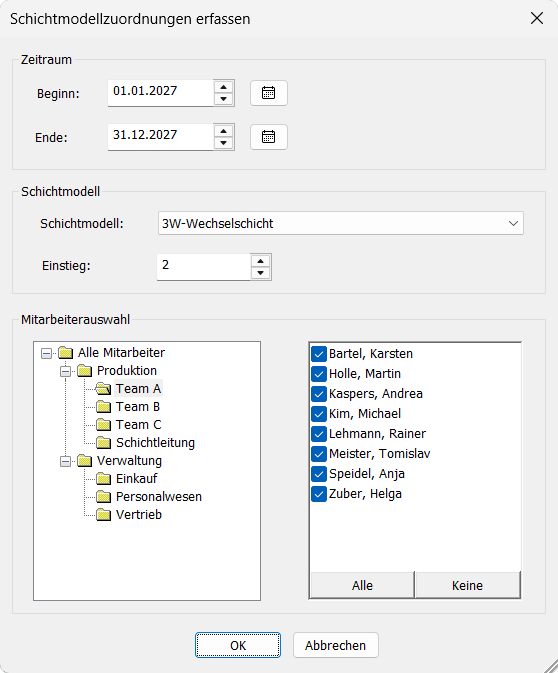Click the Team C folder icon

coord(103,425)
